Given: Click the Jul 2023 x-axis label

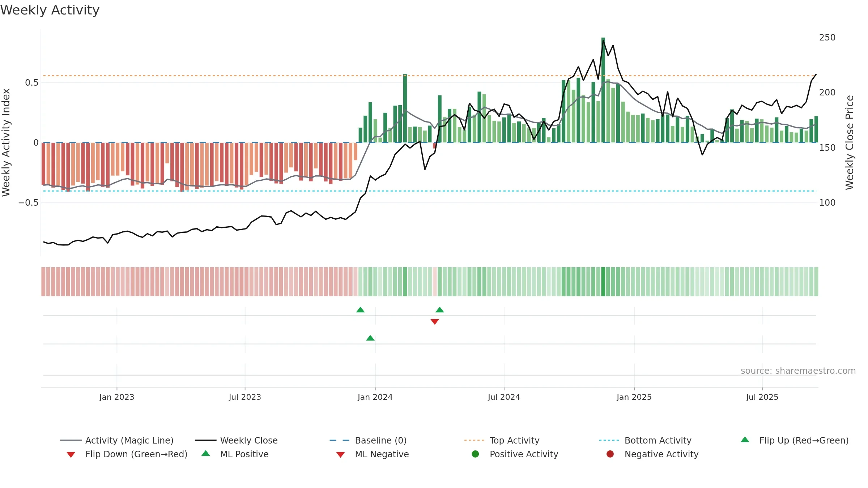Looking at the screenshot, I should point(245,397).
